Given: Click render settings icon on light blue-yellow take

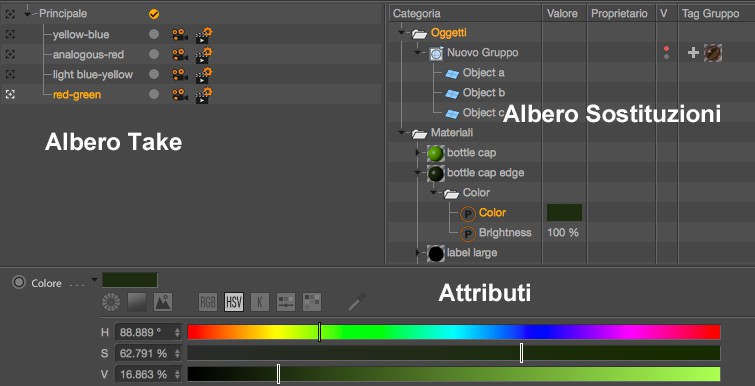Looking at the screenshot, I should click(204, 75).
